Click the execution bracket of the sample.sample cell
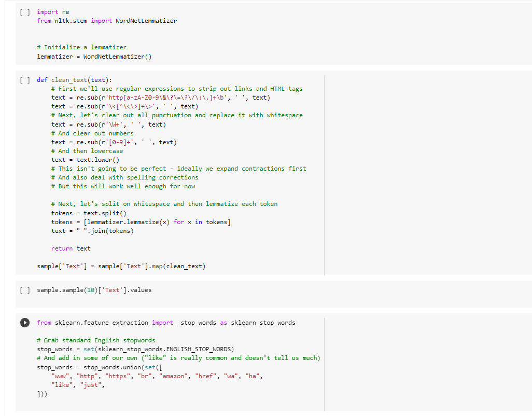The width and height of the screenshot is (532, 416). [x=24, y=289]
